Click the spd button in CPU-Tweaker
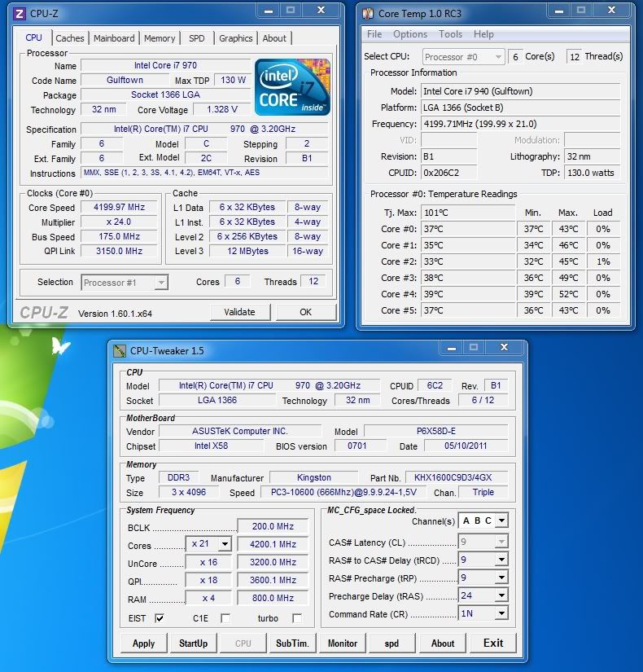Image resolution: width=643 pixels, height=672 pixels. pyautogui.click(x=391, y=643)
